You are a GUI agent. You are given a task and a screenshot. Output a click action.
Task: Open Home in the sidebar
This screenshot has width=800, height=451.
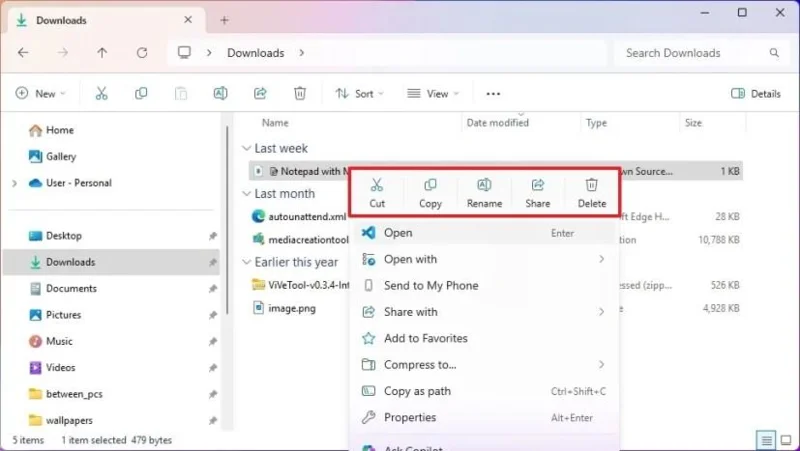[x=51, y=130]
